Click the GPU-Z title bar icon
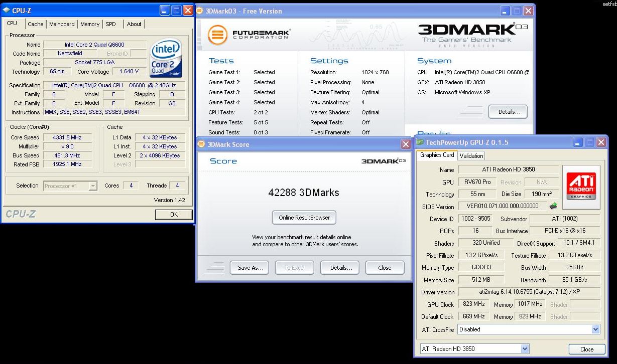 tap(420, 142)
